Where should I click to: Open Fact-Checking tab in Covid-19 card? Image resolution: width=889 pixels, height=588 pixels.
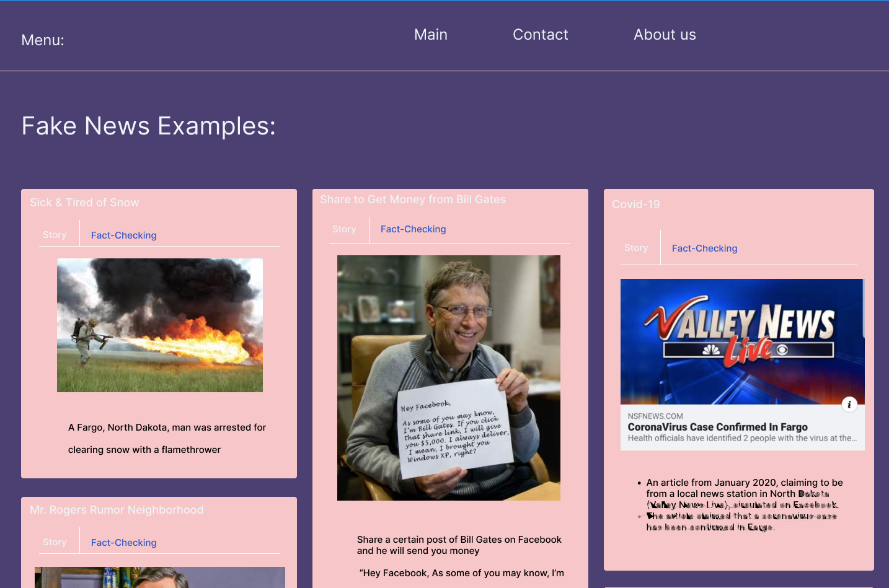[705, 248]
